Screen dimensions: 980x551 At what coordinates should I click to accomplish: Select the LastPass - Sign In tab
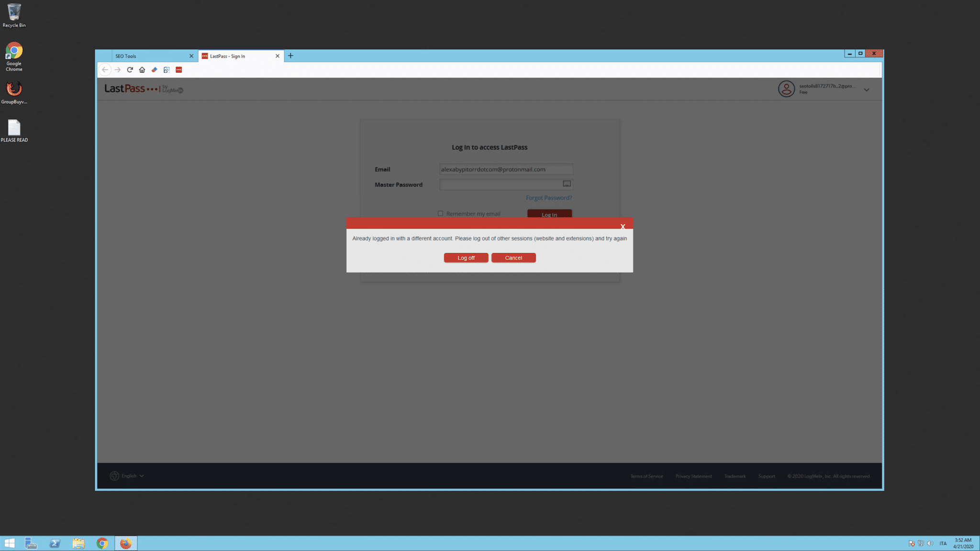(x=237, y=56)
